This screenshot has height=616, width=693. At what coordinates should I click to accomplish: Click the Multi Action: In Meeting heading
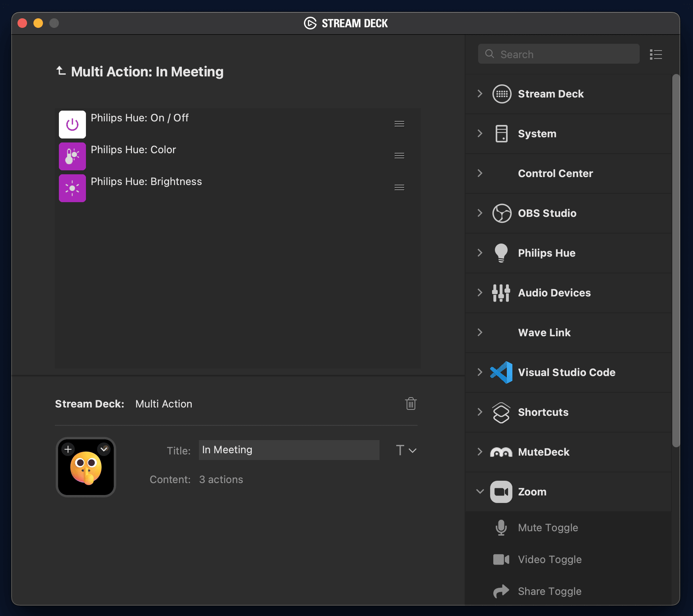[147, 72]
